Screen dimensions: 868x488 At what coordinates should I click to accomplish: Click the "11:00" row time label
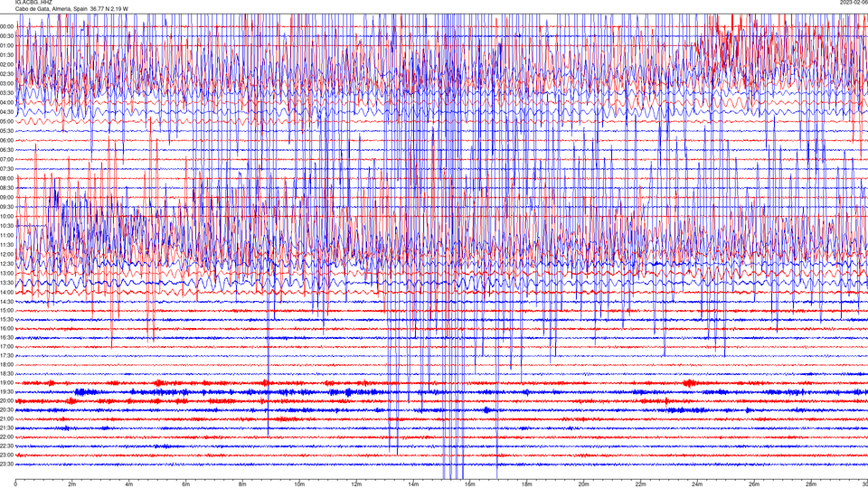6,235
